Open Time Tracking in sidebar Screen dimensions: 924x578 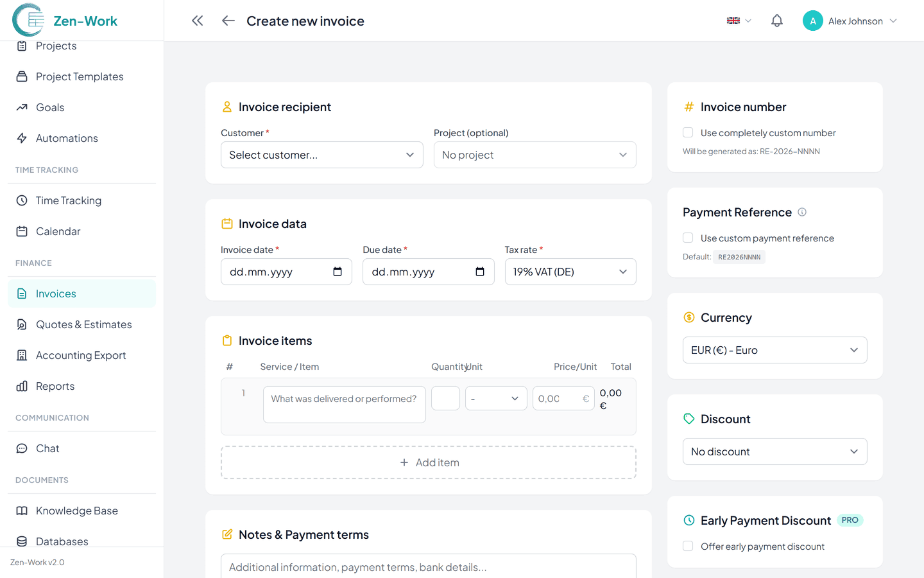(x=69, y=200)
